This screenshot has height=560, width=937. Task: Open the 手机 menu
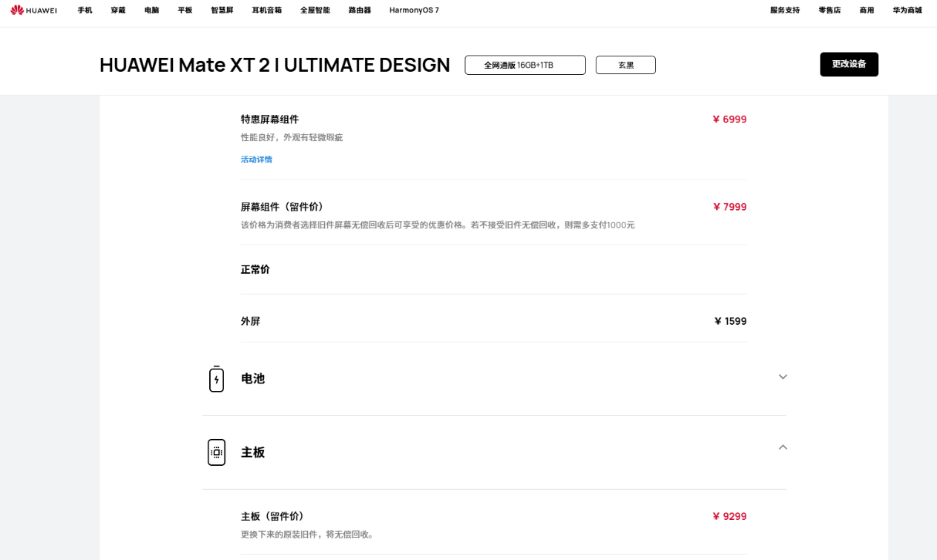pos(85,10)
